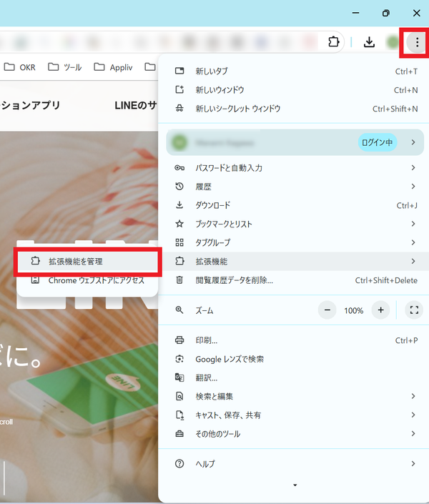Select ダウンロード menu item

click(x=293, y=205)
